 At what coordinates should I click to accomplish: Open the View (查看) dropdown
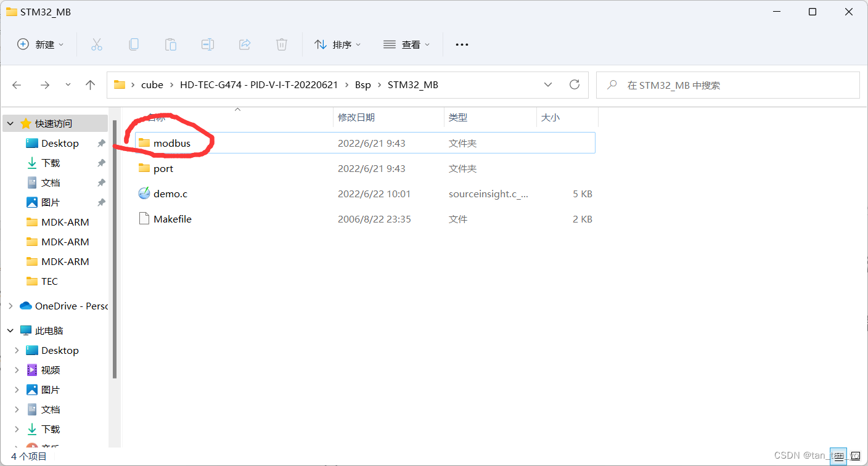[407, 44]
